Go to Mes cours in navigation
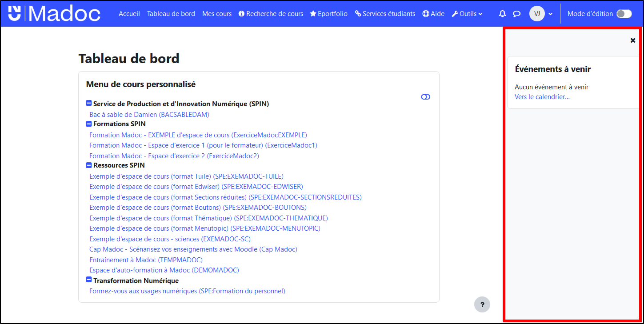The image size is (644, 324). point(217,14)
